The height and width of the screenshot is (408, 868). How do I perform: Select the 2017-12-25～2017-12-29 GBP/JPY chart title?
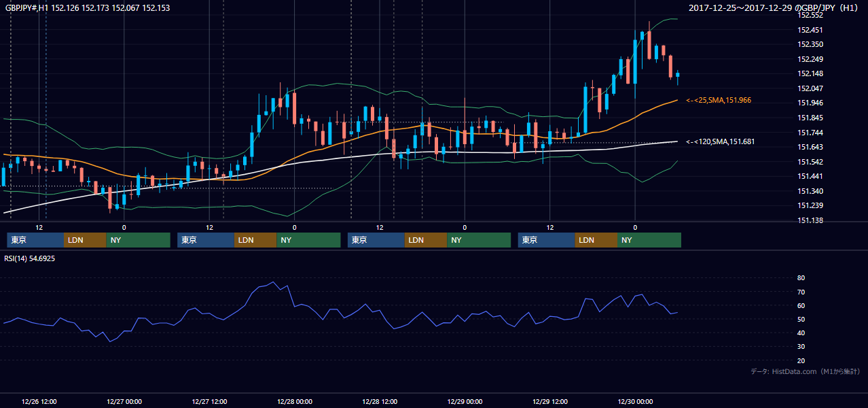(x=774, y=8)
